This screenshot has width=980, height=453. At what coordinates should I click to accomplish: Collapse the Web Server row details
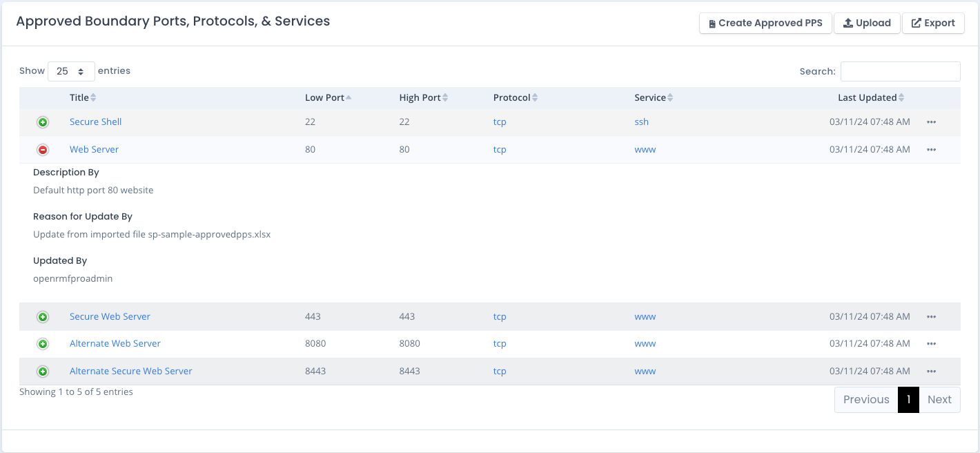(43, 150)
